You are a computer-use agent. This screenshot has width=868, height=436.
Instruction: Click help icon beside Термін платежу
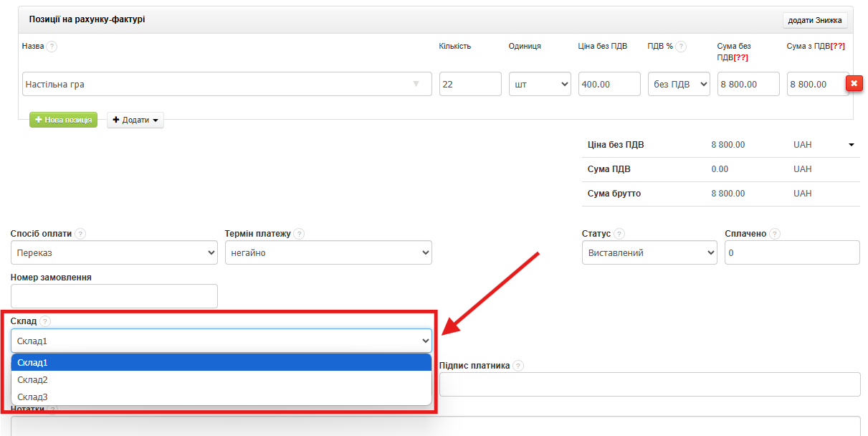pyautogui.click(x=299, y=234)
